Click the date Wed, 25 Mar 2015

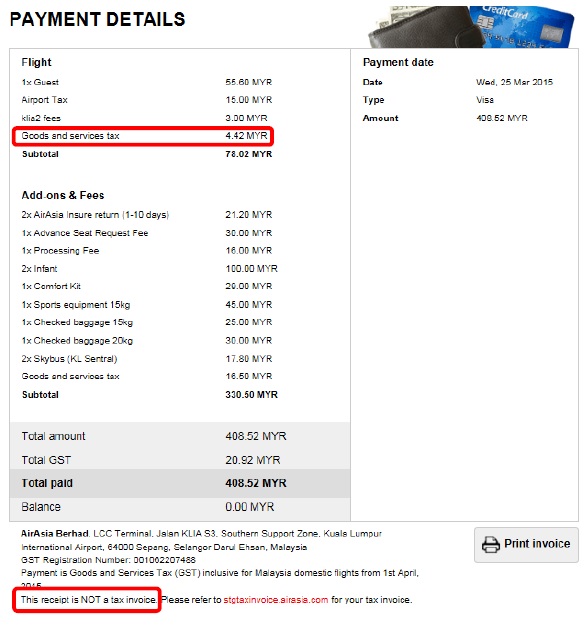[x=514, y=82]
